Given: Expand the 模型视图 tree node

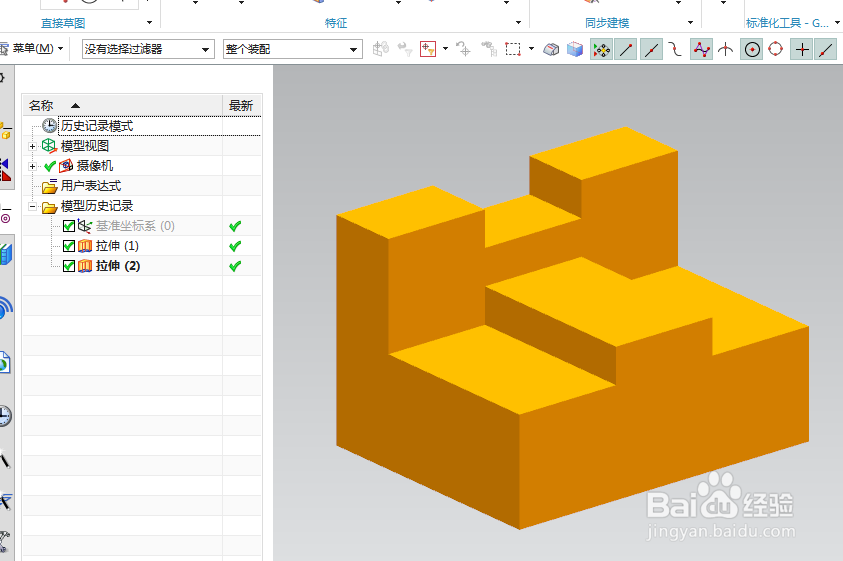Looking at the screenshot, I should 32,146.
